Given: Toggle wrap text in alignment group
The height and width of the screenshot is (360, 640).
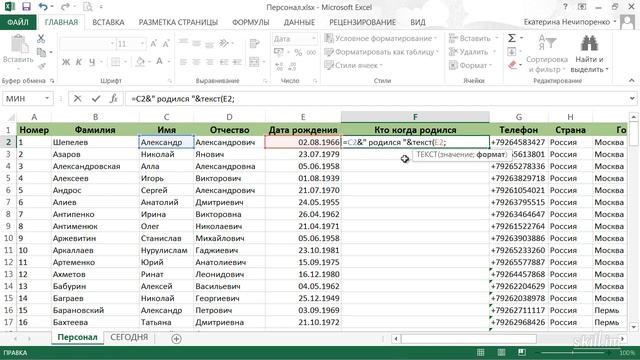Looking at the screenshot, I should (x=254, y=43).
